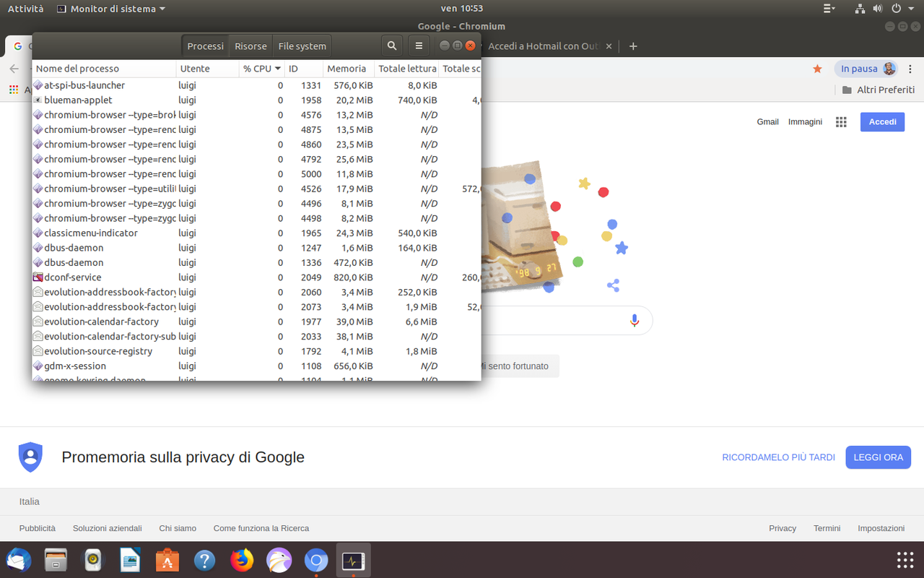Switch to the File system tab
The image size is (924, 578).
pos(302,46)
